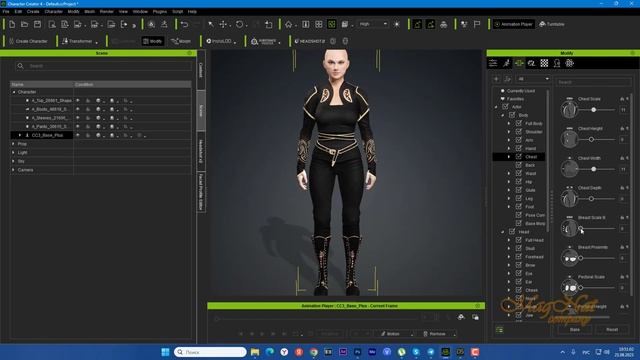Open the Edit menu
The image size is (640, 360).
18,11
